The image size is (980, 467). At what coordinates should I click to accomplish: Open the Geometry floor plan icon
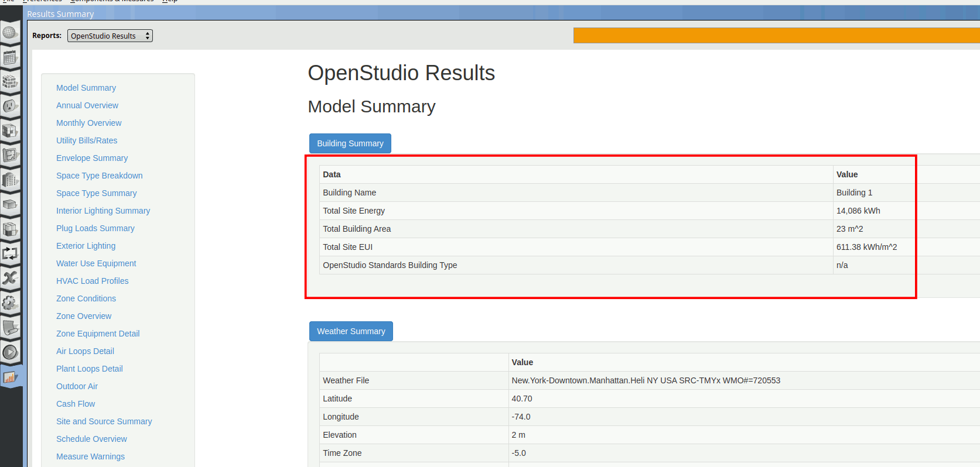[x=10, y=155]
